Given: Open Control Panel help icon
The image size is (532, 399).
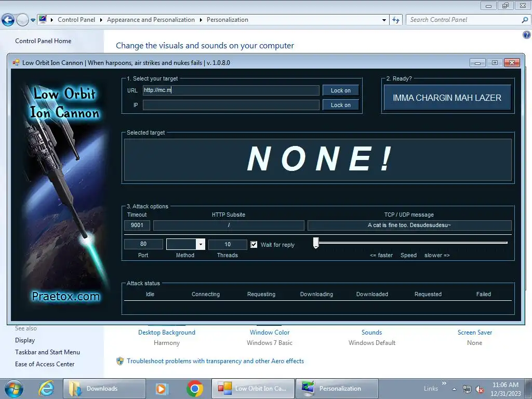Looking at the screenshot, I should click(x=527, y=35).
